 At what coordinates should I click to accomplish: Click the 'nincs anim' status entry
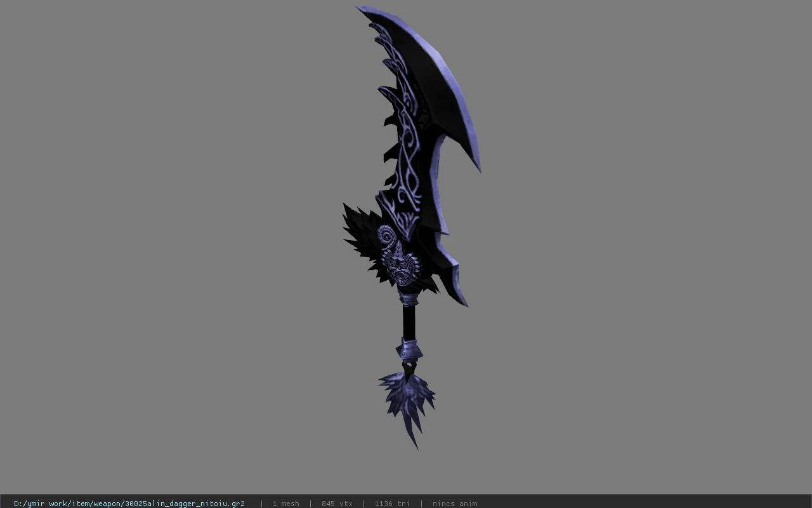pos(455,504)
